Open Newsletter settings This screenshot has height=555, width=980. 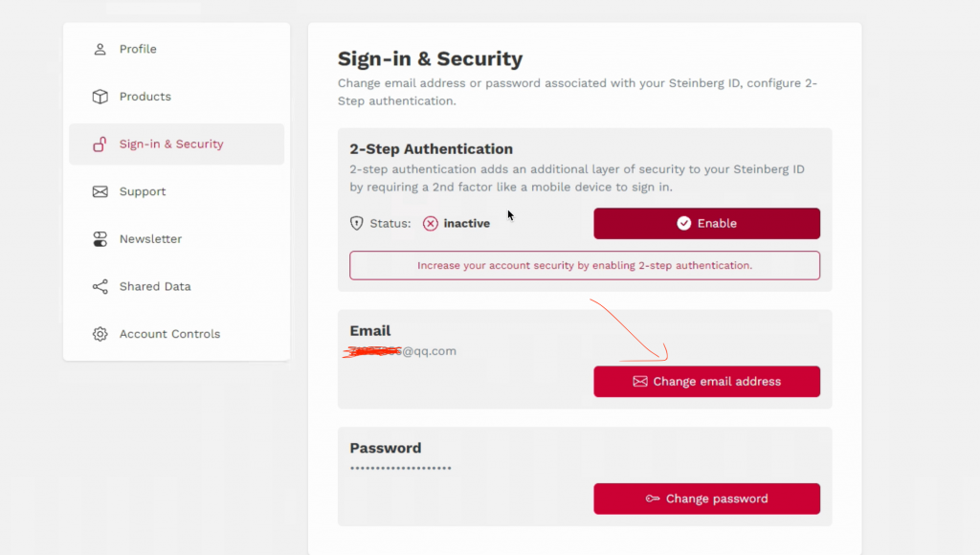pyautogui.click(x=176, y=239)
